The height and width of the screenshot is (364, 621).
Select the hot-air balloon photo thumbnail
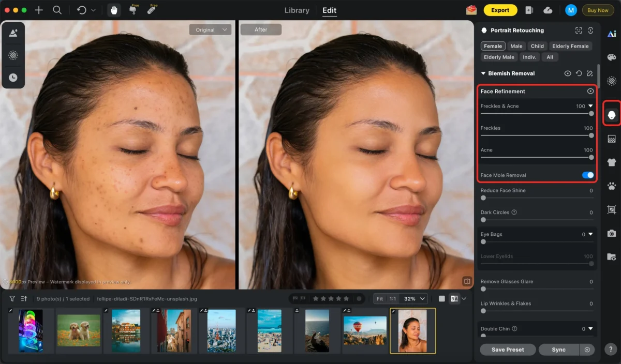click(365, 331)
